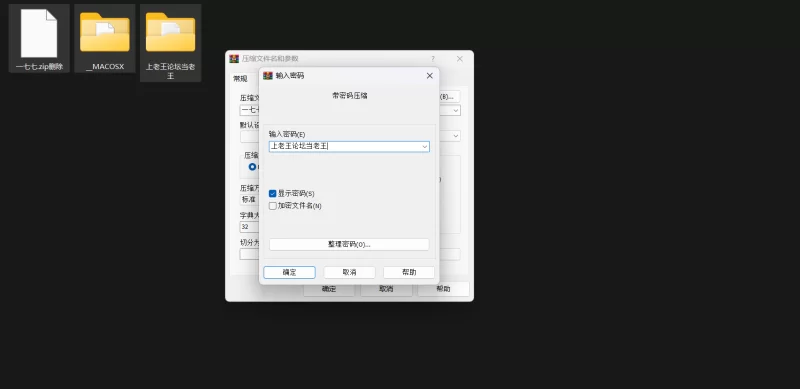Screen dimensions: 800x389
Task: Click the 输入密码(E) label text
Action: pos(287,134)
